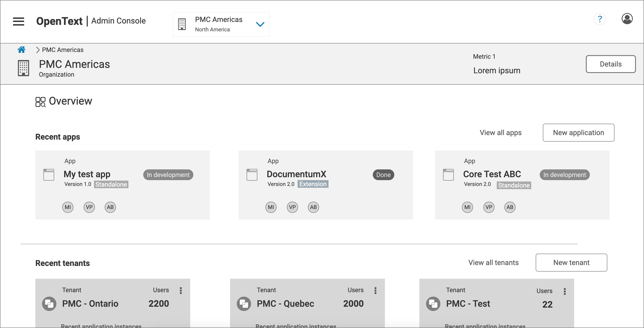The image size is (644, 328).
Task: Click the Lorem ipsum metric value
Action: (x=497, y=70)
